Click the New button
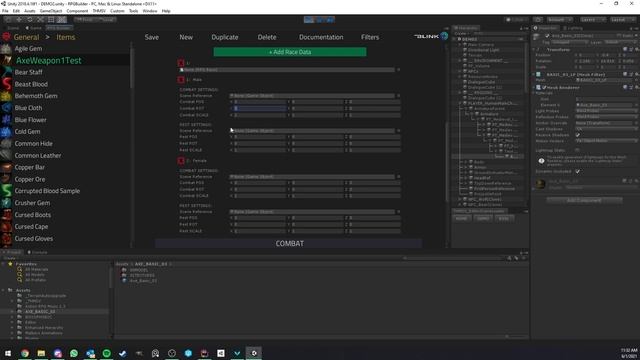Image resolution: width=640 pixels, height=360 pixels. 186,37
